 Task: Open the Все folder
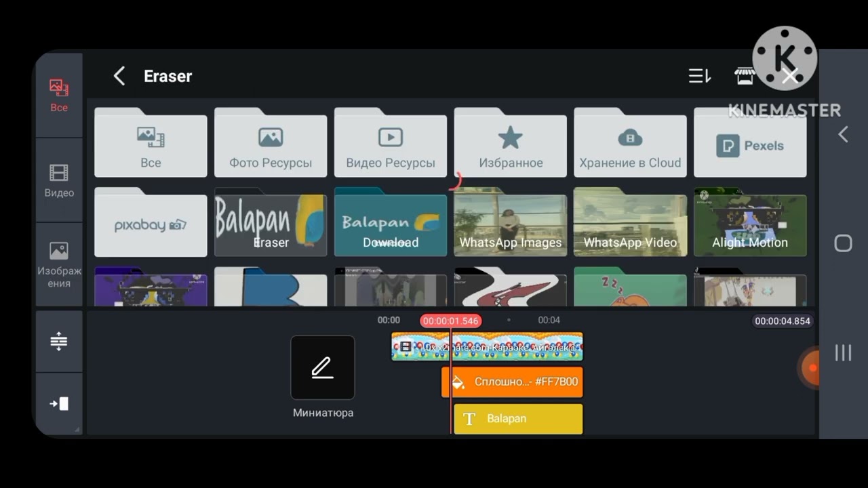(151, 143)
